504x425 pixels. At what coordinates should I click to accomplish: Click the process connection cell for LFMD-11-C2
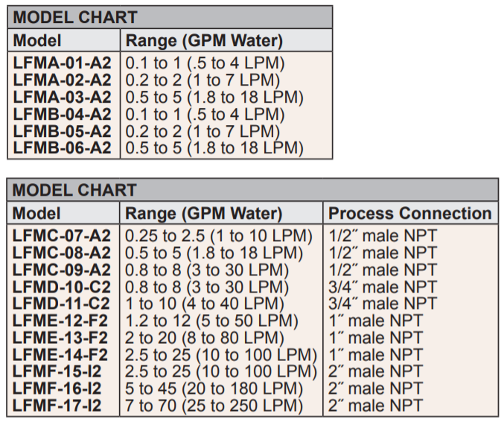coord(383,304)
